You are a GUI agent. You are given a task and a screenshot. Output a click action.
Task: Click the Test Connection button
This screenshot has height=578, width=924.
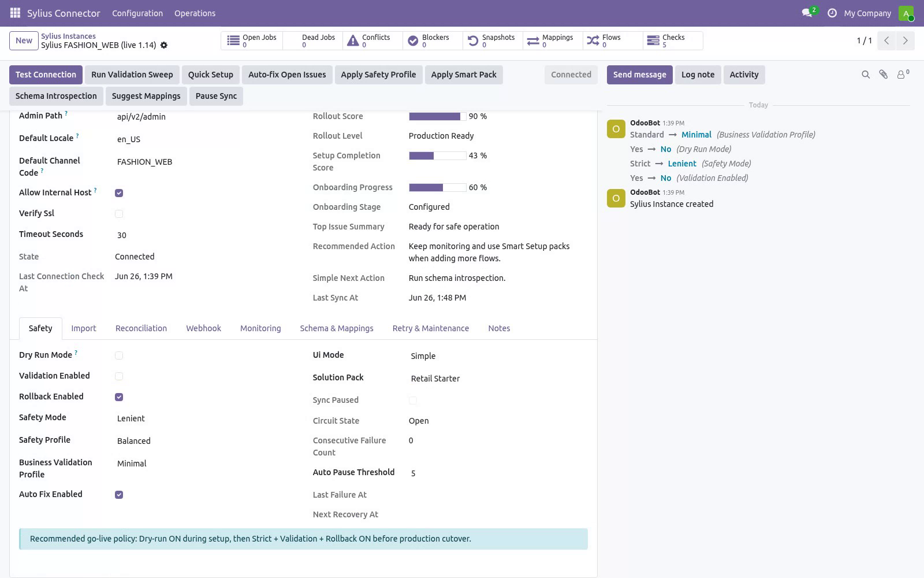coord(46,75)
